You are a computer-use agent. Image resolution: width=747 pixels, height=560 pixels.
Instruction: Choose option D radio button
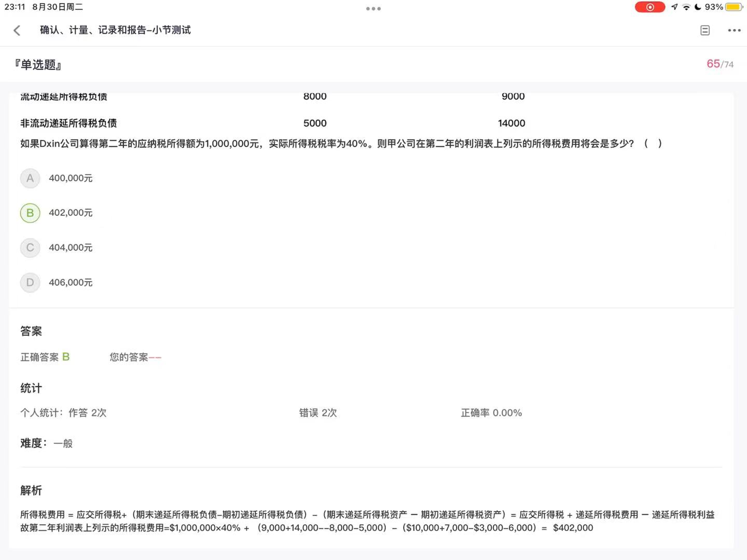[x=30, y=283]
